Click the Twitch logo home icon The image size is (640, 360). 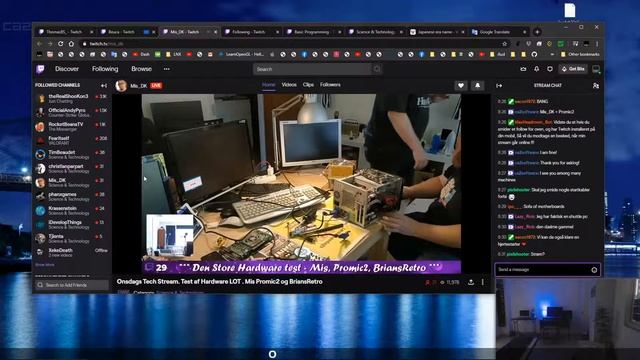pyautogui.click(x=40, y=69)
